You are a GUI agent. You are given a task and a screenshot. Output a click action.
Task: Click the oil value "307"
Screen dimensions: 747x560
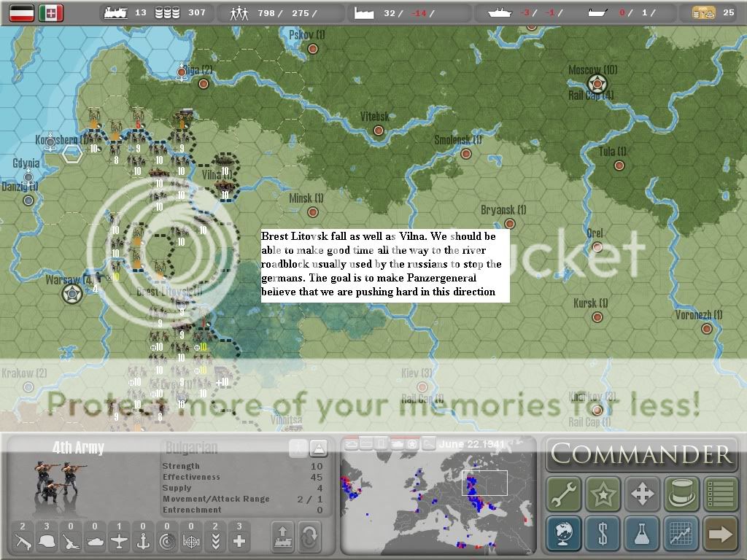click(x=197, y=13)
